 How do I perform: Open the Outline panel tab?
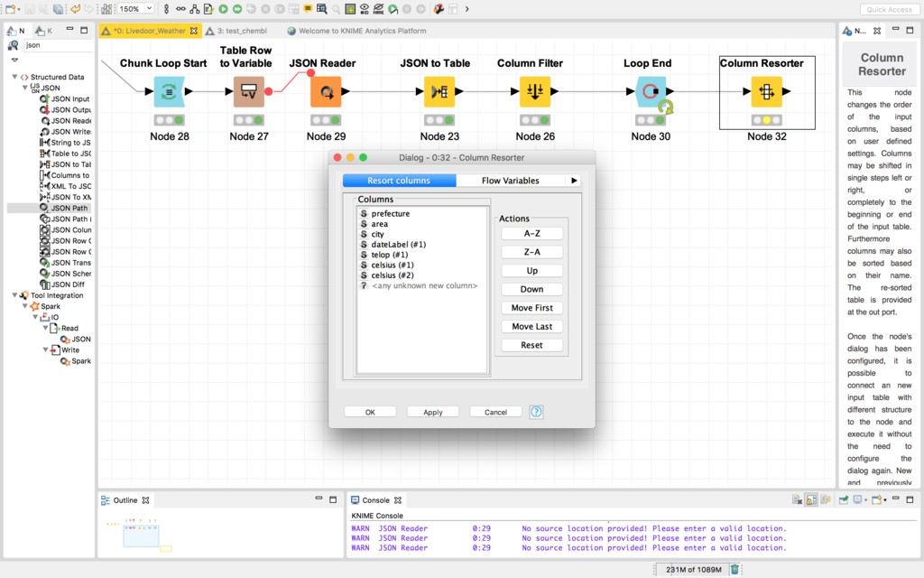tap(125, 500)
